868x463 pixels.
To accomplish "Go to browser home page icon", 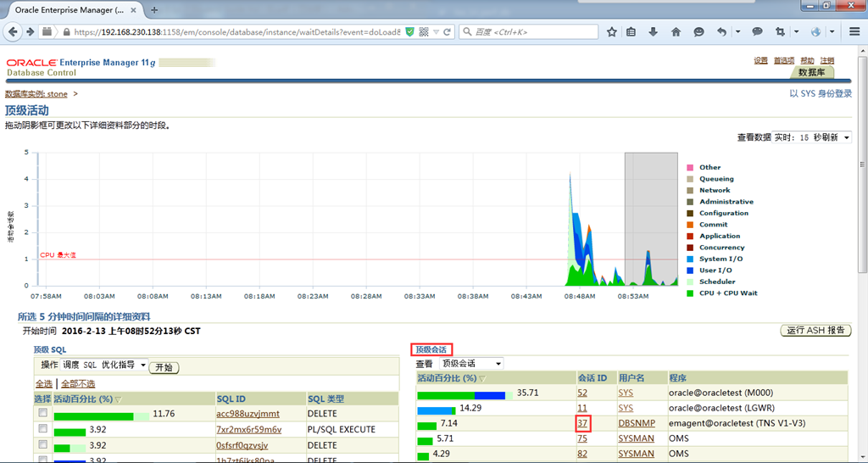I will tap(676, 31).
